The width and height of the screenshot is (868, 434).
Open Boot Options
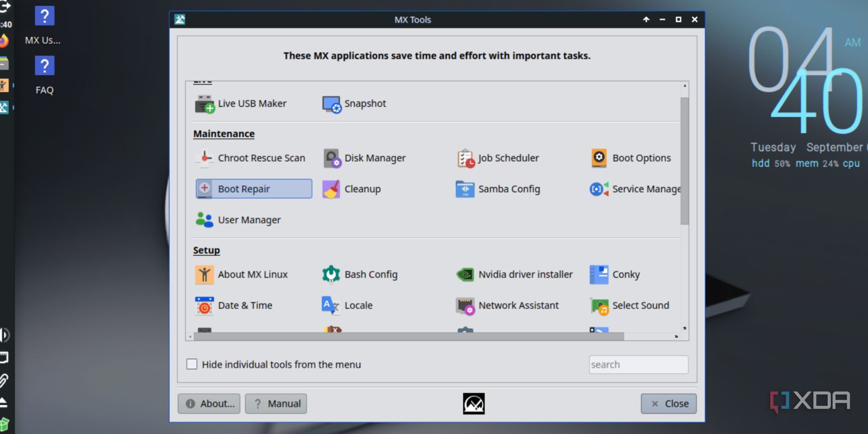pyautogui.click(x=631, y=158)
